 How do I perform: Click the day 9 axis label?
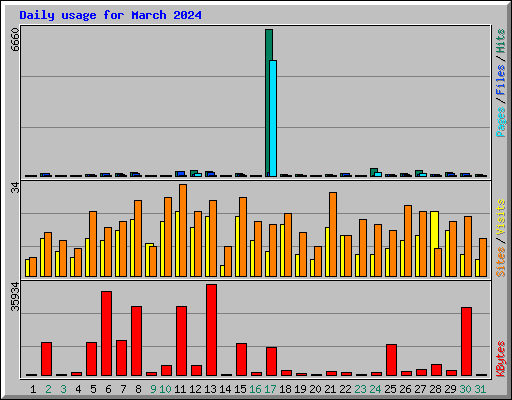[153, 389]
